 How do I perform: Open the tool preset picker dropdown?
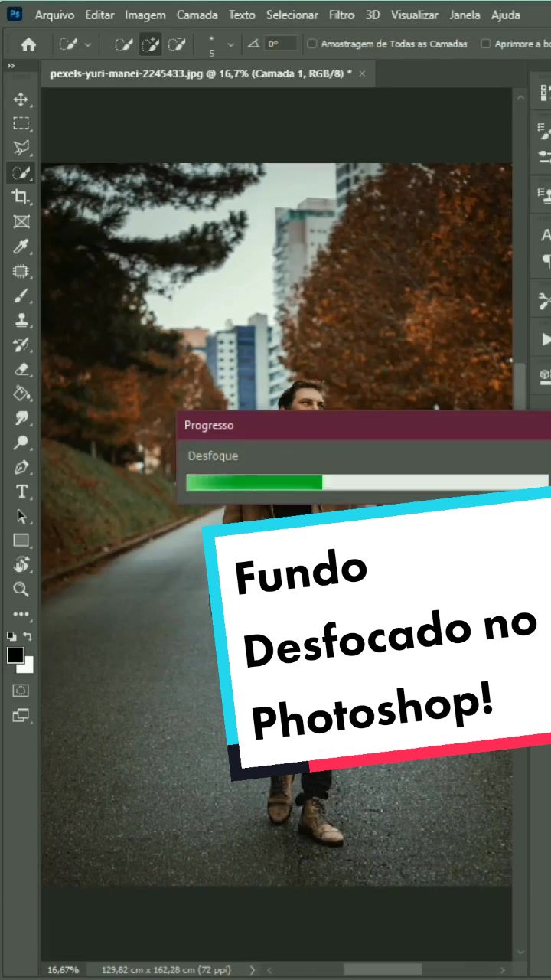click(x=75, y=44)
